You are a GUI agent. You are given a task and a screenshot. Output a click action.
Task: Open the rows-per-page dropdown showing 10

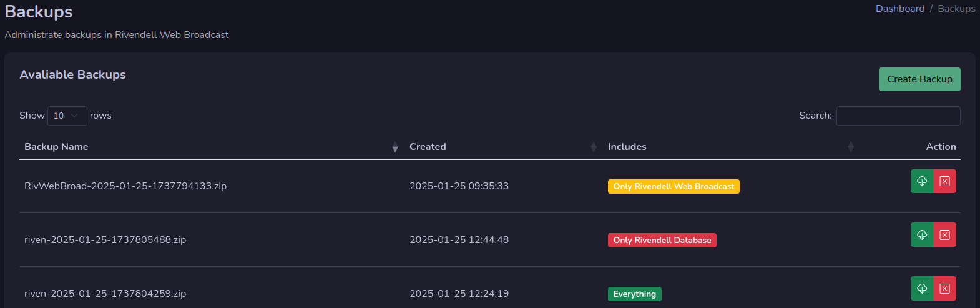67,116
